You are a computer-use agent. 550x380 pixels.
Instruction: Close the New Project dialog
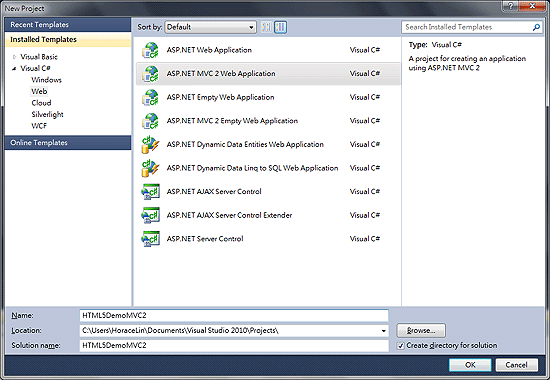532,6
